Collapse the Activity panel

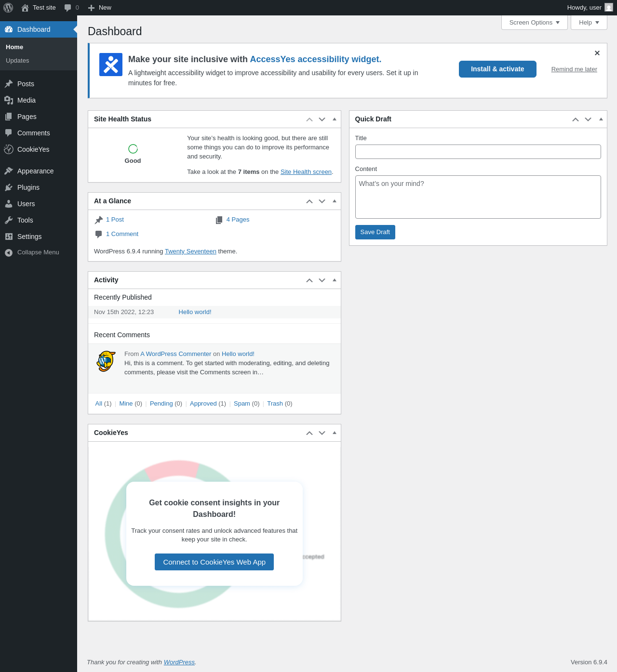click(x=335, y=280)
